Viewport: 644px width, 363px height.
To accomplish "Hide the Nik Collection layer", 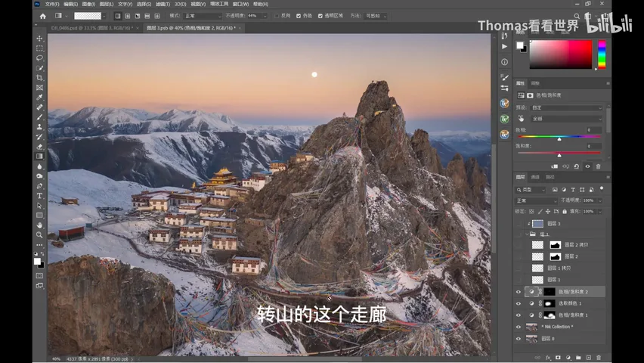I will point(519,327).
